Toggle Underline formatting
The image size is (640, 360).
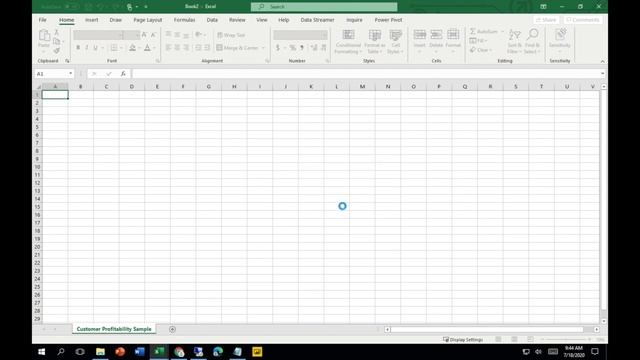click(x=96, y=48)
